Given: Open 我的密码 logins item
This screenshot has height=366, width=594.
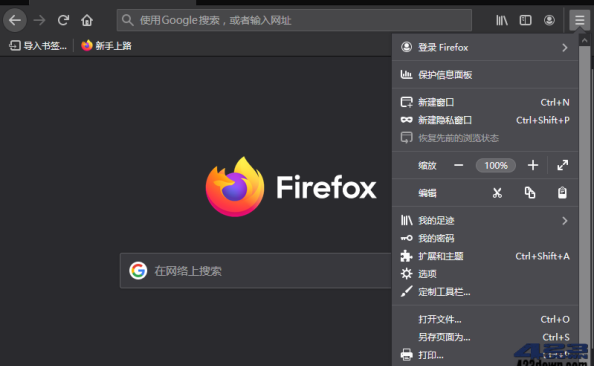Looking at the screenshot, I should (485, 238).
